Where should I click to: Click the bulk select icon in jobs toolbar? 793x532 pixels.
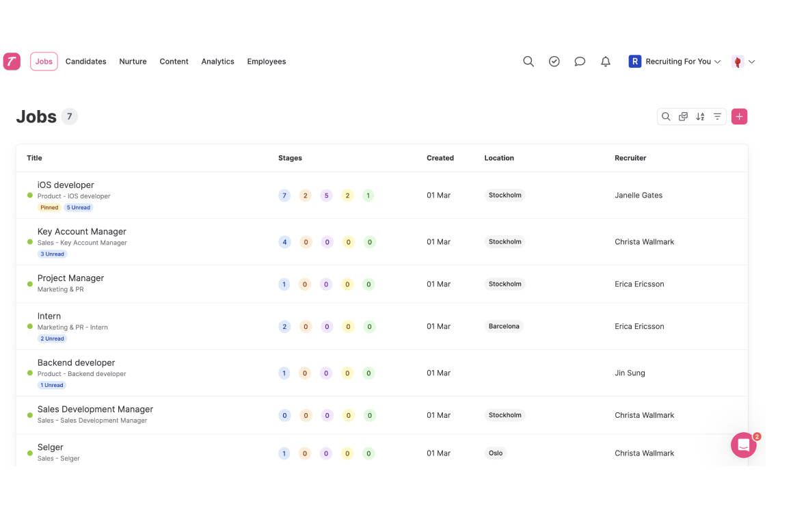[683, 117]
